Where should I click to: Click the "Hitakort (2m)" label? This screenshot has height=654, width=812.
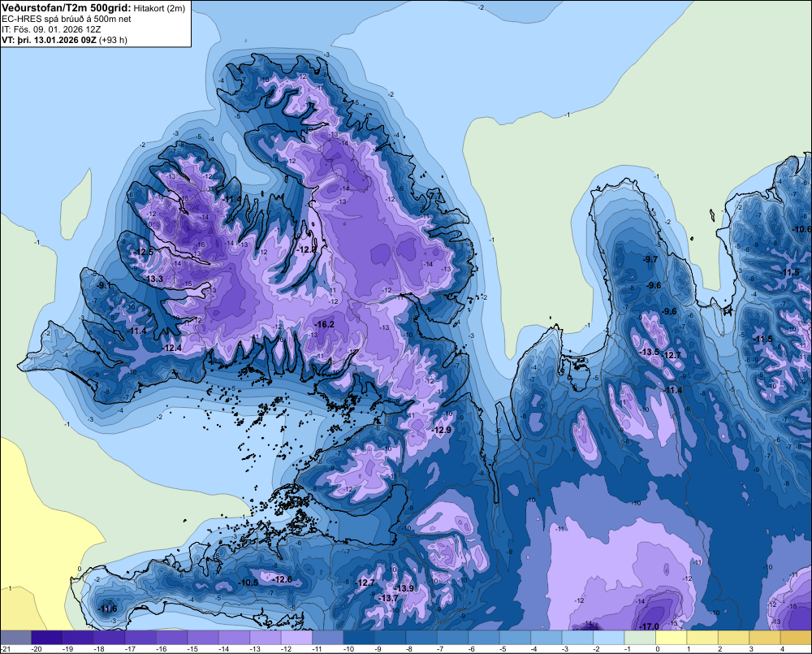click(159, 8)
